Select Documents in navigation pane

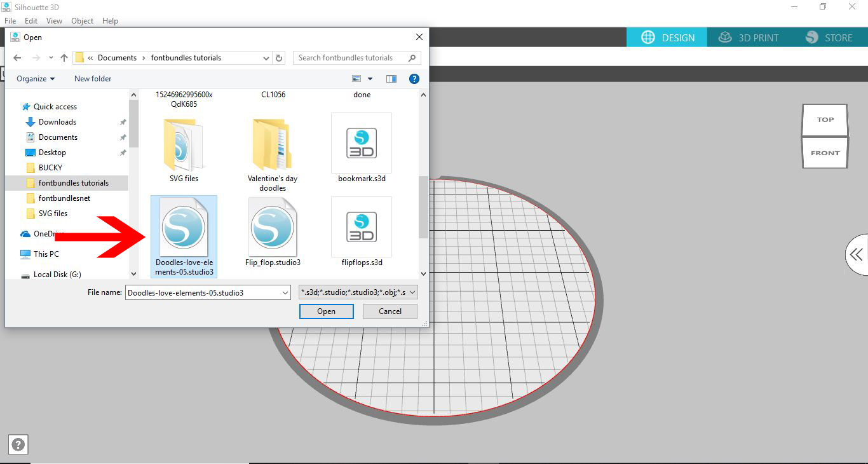[51, 137]
